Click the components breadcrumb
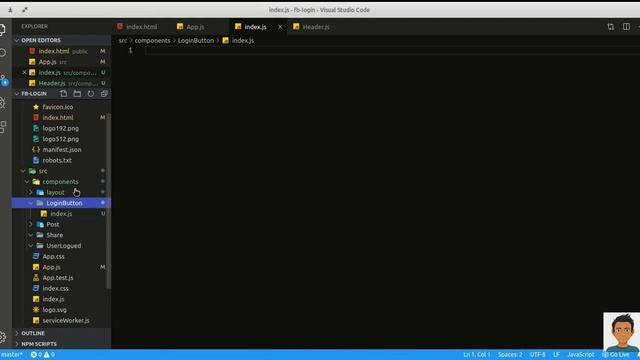This screenshot has height=360, width=640. point(152,40)
